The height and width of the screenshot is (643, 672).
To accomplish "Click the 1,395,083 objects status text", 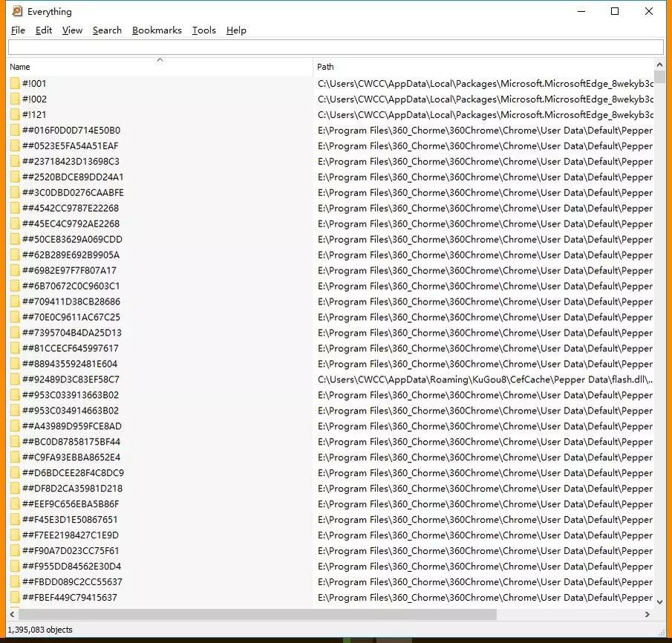I will [x=40, y=630].
